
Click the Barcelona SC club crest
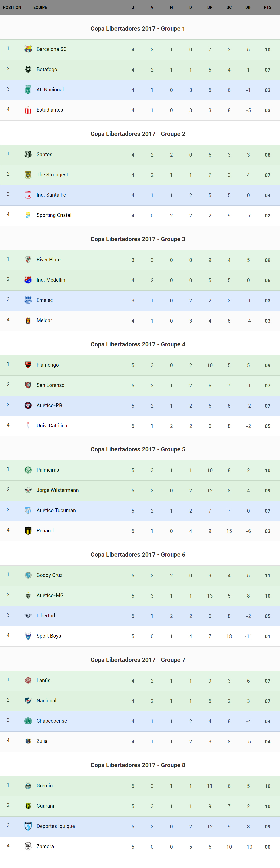[x=28, y=49]
